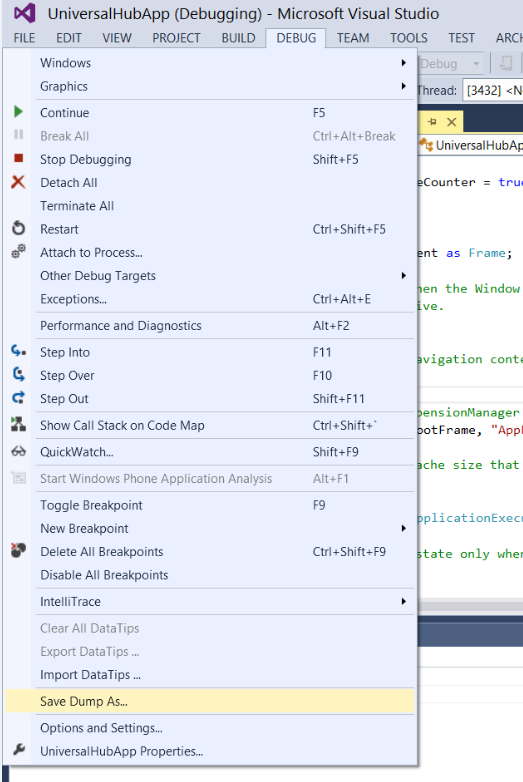This screenshot has width=523, height=782.
Task: Open the TEAM menu
Action: [353, 38]
